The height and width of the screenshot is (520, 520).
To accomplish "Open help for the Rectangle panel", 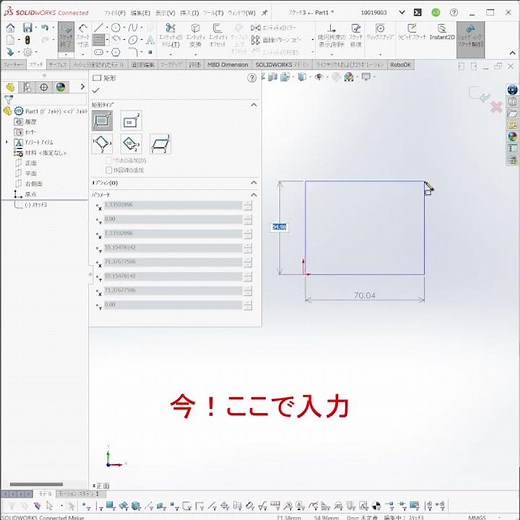I will coord(252,78).
